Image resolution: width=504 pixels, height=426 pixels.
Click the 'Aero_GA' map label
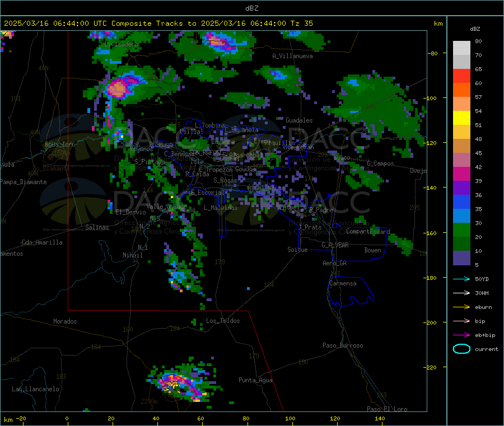click(x=334, y=264)
